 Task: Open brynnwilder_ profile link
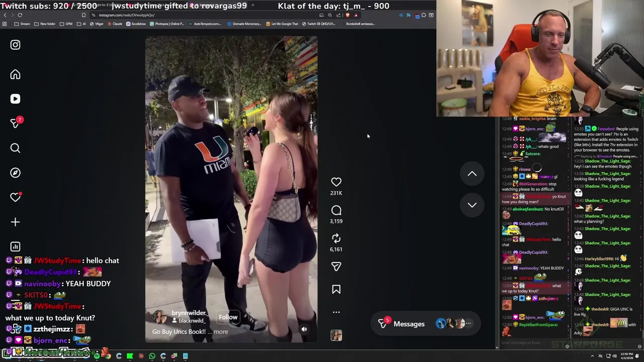click(x=189, y=313)
